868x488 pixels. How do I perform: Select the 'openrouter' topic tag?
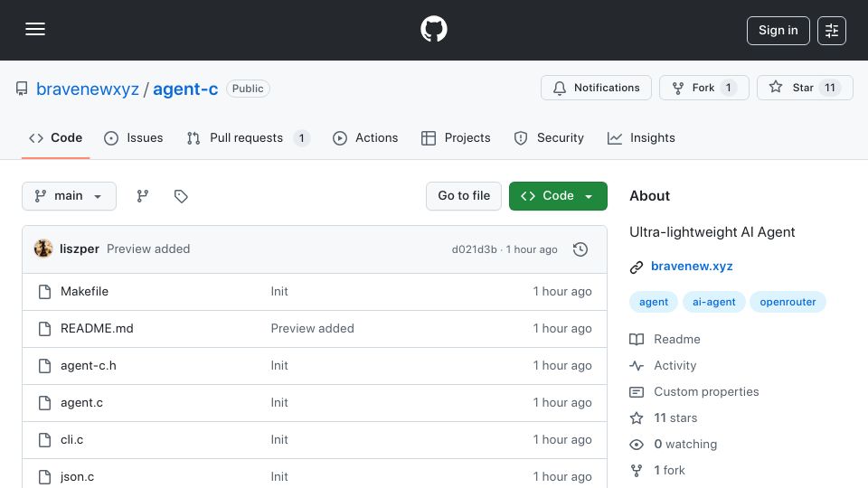pos(788,302)
